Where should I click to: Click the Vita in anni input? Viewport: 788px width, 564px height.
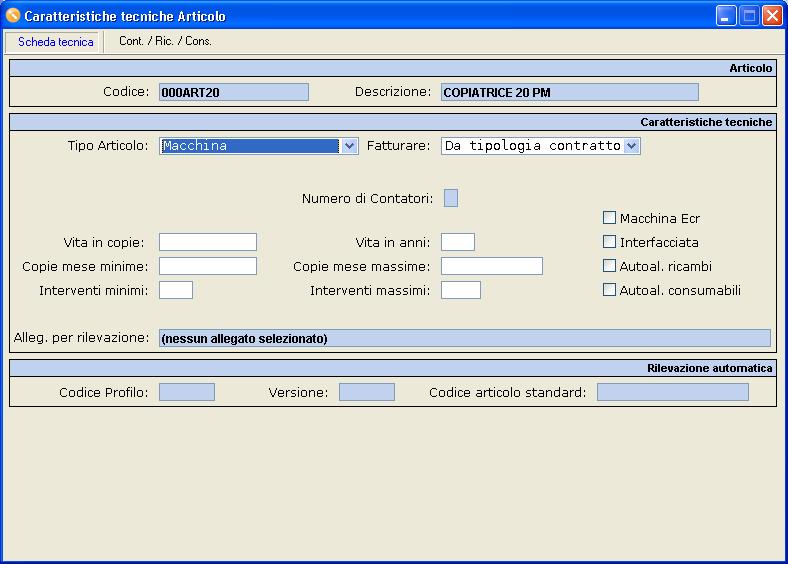pos(458,242)
